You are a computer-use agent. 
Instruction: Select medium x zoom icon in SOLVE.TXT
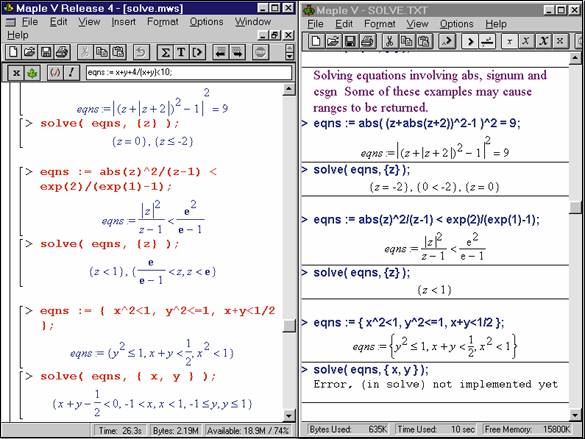pos(526,41)
